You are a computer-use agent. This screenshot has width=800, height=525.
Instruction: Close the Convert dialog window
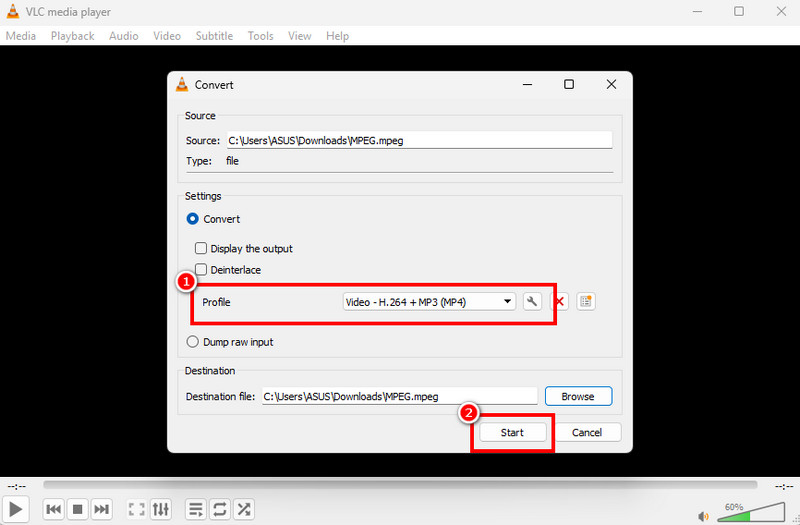(611, 84)
